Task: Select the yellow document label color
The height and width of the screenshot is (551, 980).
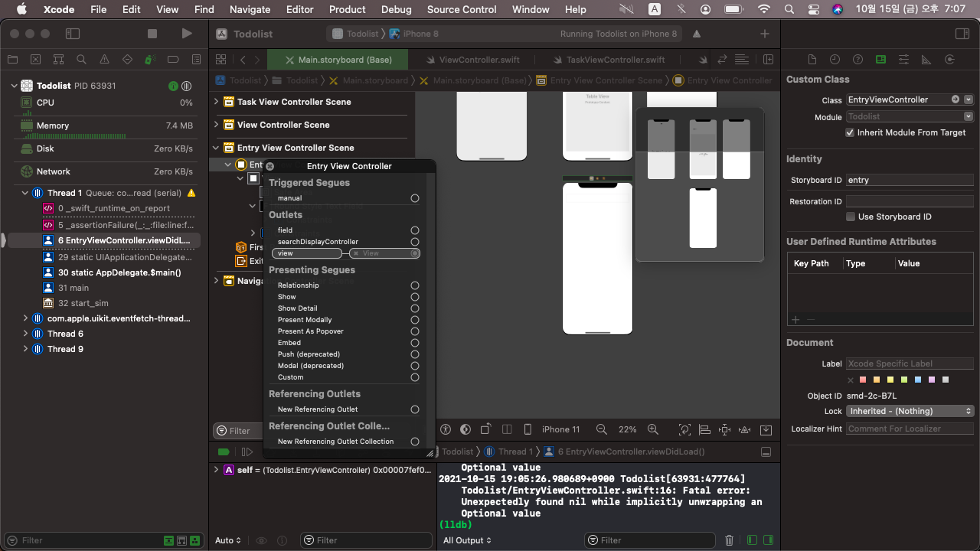Action: [890, 380]
